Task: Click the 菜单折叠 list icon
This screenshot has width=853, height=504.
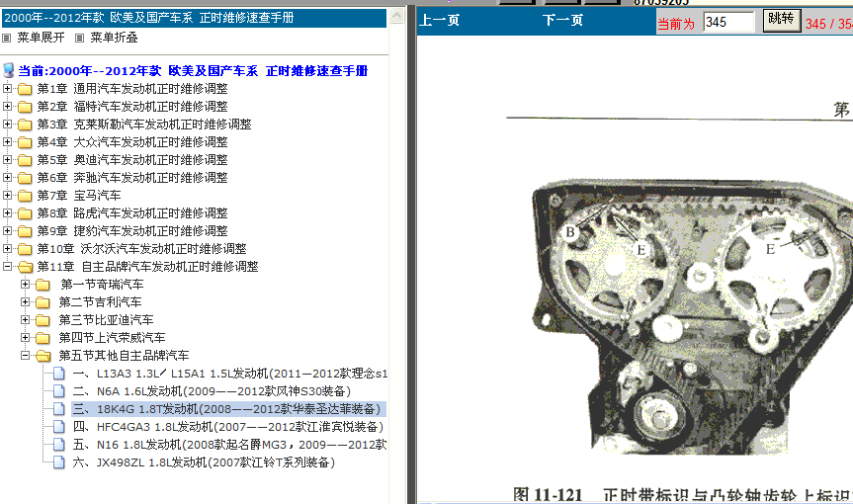Action: pyautogui.click(x=79, y=39)
